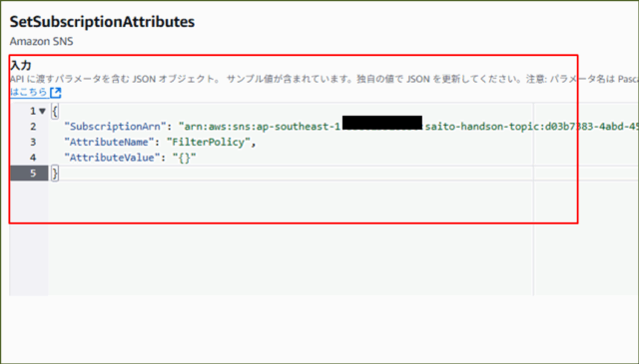Click the opening brace on line 1

coord(55,111)
